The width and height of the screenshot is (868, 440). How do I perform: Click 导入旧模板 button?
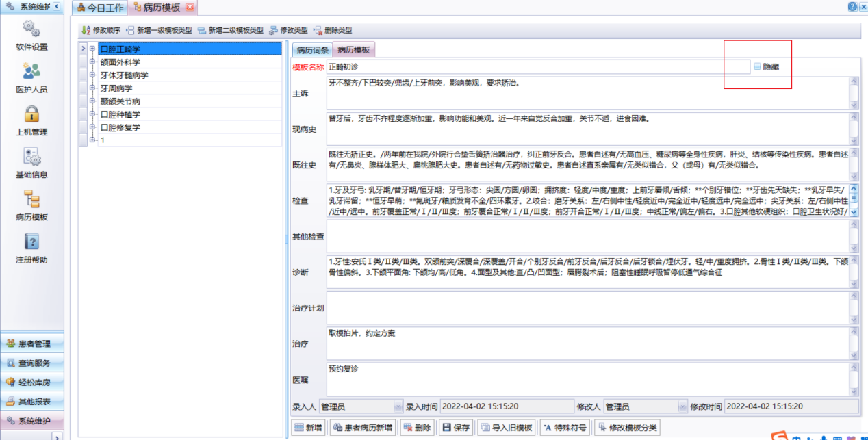[x=507, y=428]
